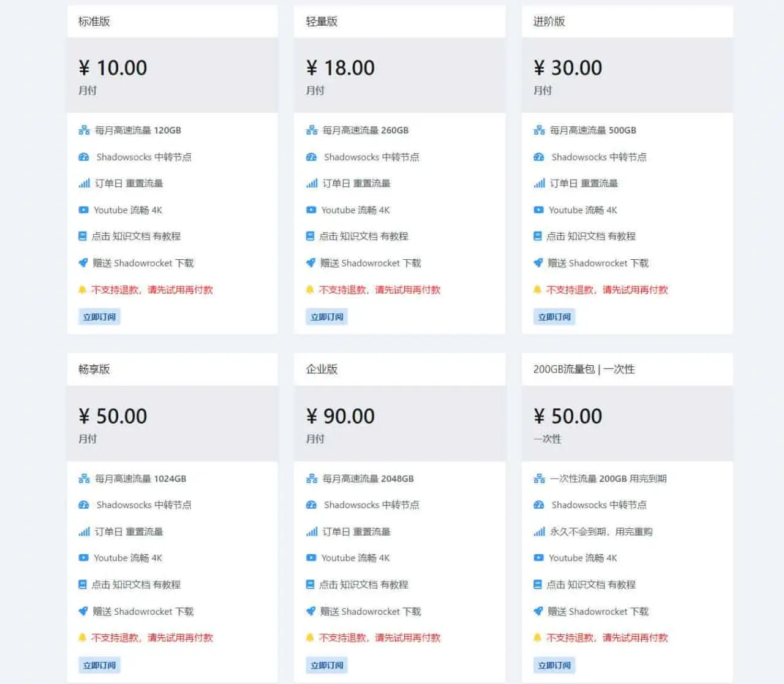Viewport: 784px width, 684px height.
Task: Click bell icon in 企业版 plan
Action: (310, 638)
